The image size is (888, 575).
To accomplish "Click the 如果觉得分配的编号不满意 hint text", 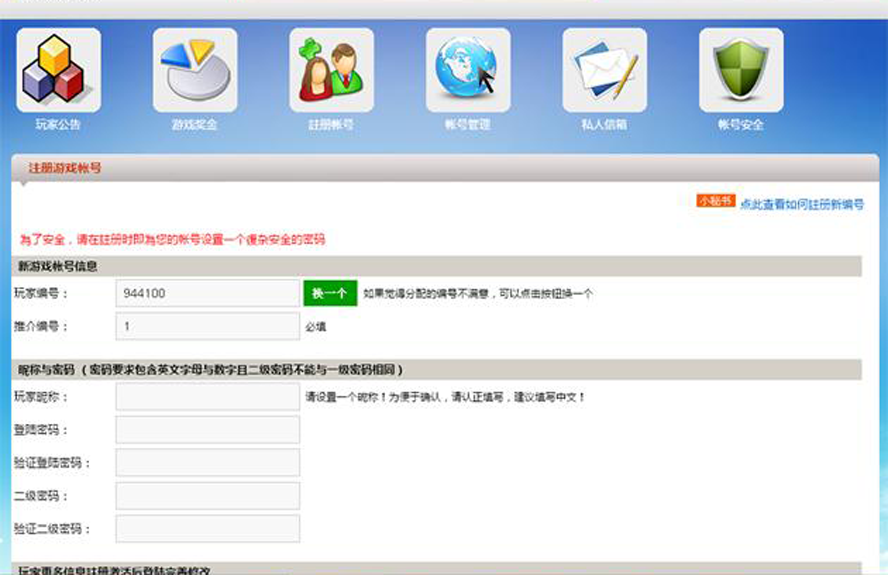I will pos(478,293).
